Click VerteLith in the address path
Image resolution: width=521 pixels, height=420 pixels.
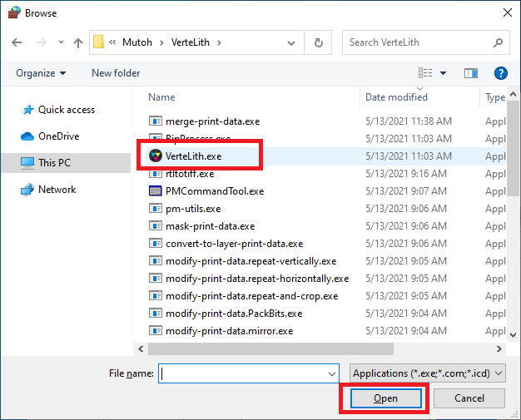coord(191,42)
